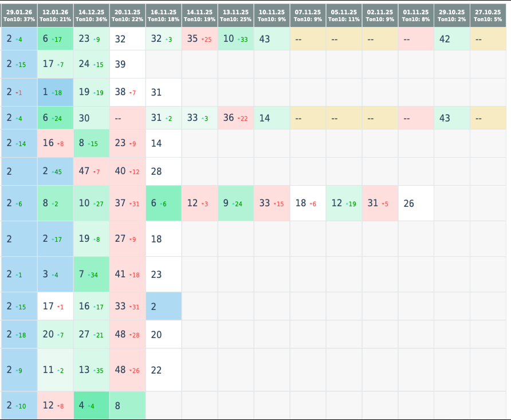Click the green cell showing 4 -4
This screenshot has width=511, height=420.
point(92,405)
